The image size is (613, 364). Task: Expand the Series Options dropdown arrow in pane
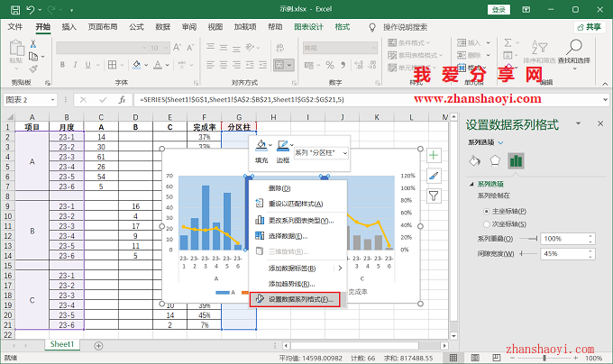(x=500, y=142)
